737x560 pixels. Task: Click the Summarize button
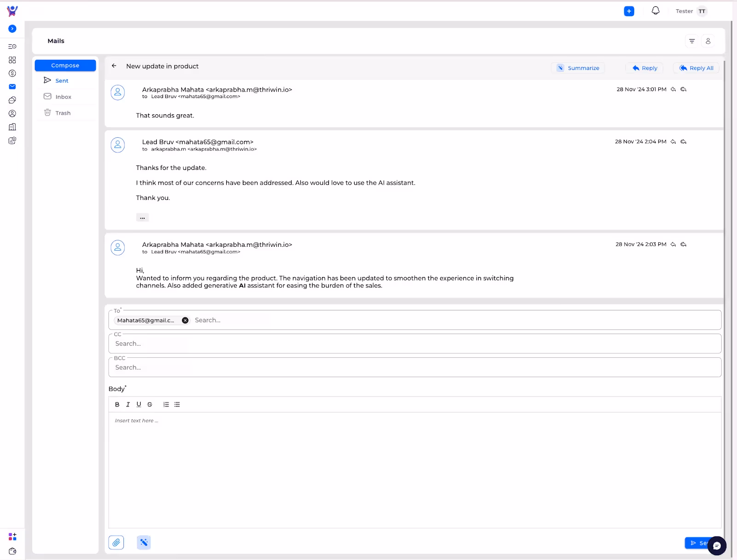578,68
